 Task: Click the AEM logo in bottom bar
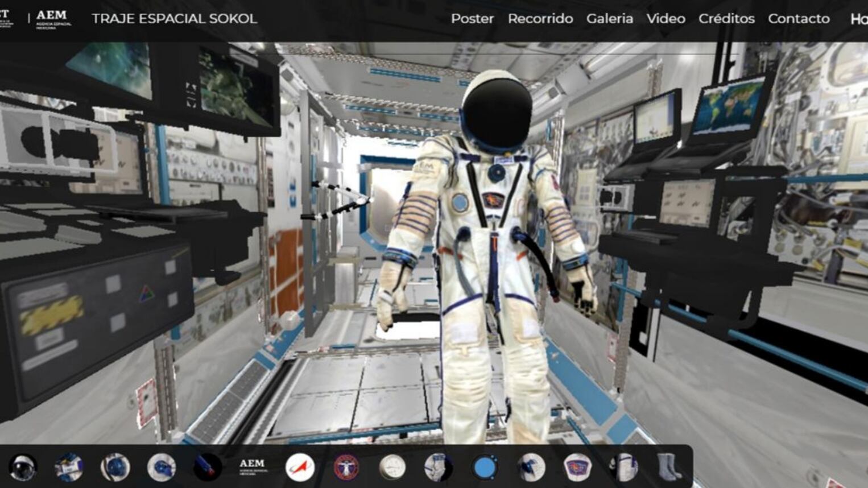click(251, 467)
